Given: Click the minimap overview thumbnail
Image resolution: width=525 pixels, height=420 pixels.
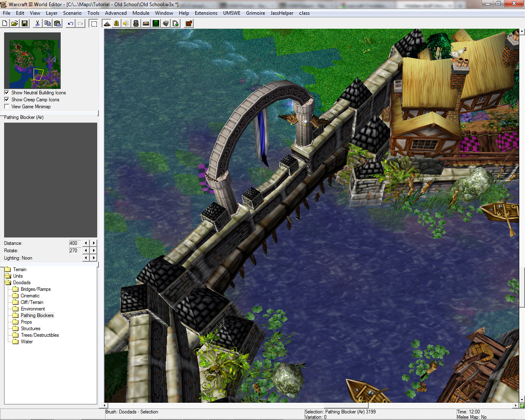Looking at the screenshot, I should click(x=32, y=61).
